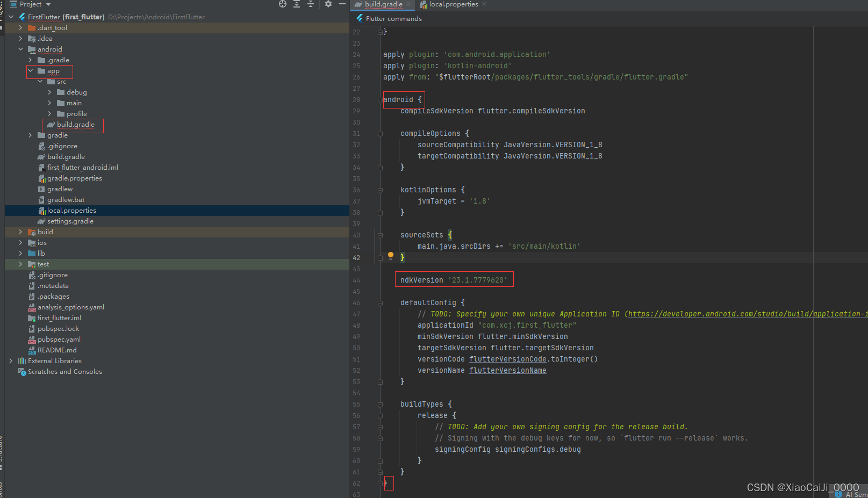
Task: Expand the ios folder
Action: pos(20,243)
